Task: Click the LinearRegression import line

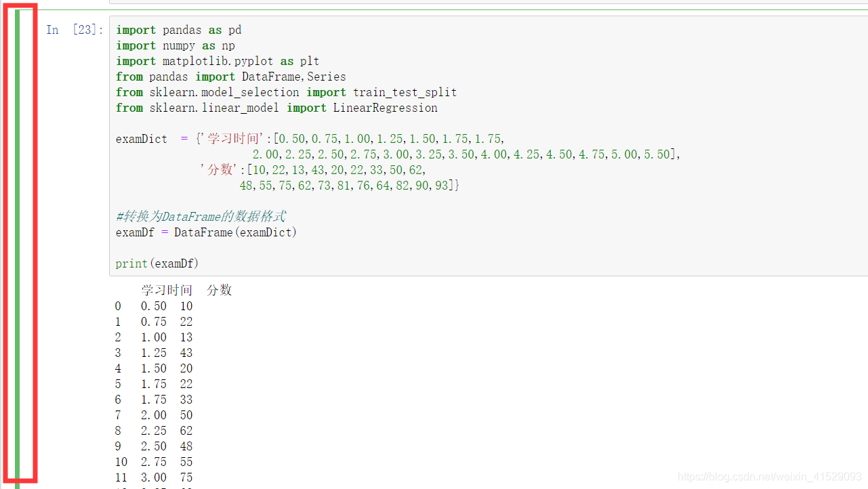Action: pos(276,108)
